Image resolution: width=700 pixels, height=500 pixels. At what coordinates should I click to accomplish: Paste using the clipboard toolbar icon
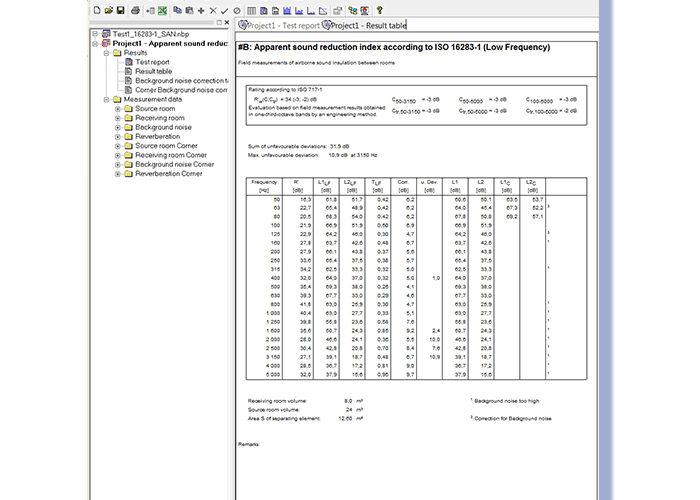(189, 10)
